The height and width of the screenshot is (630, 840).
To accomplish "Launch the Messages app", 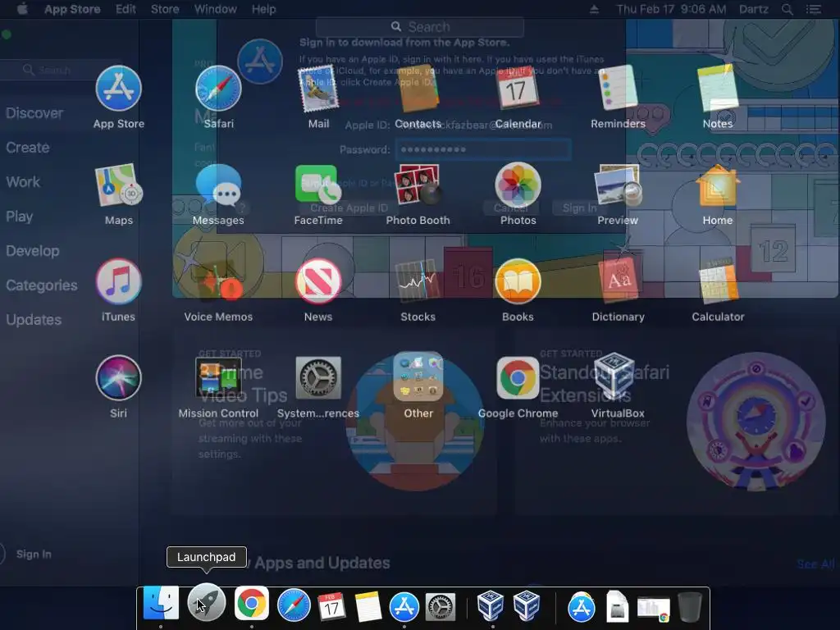I will coord(218,185).
